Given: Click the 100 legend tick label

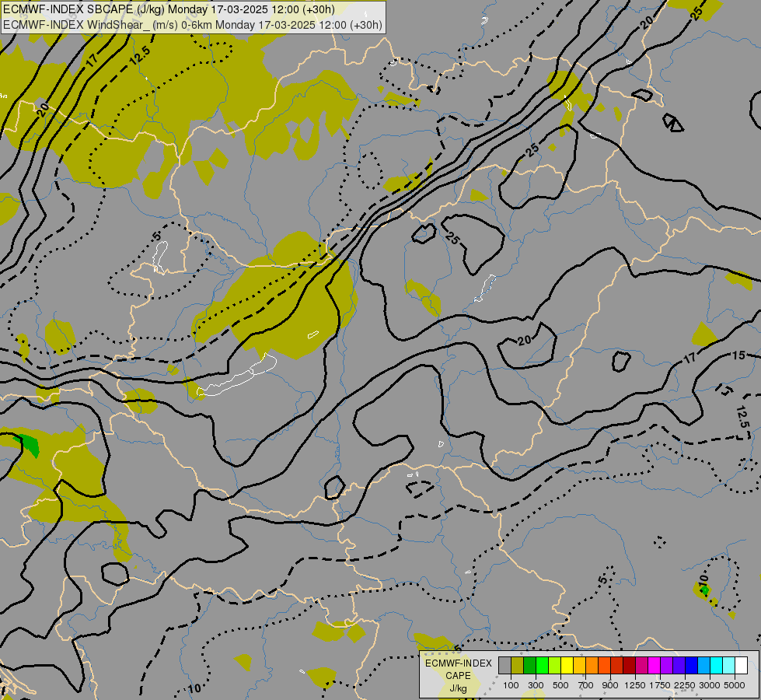Looking at the screenshot, I should [x=511, y=685].
